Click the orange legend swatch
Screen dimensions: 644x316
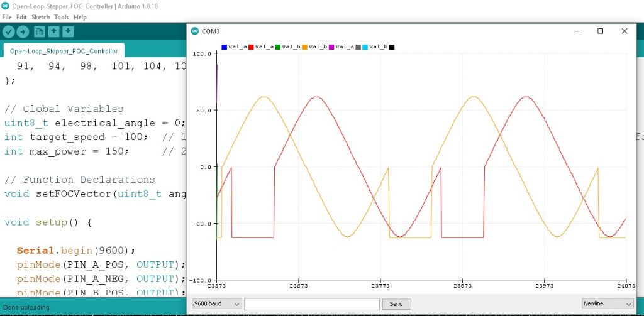point(304,47)
